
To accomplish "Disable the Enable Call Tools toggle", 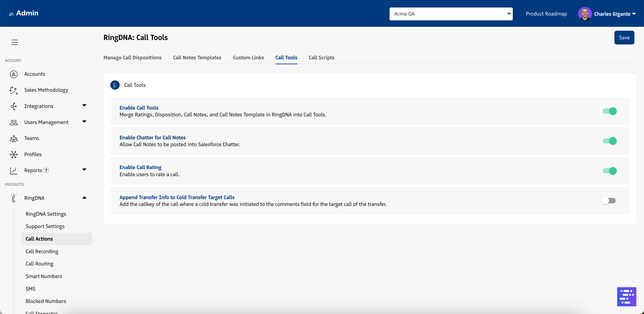I will (609, 111).
